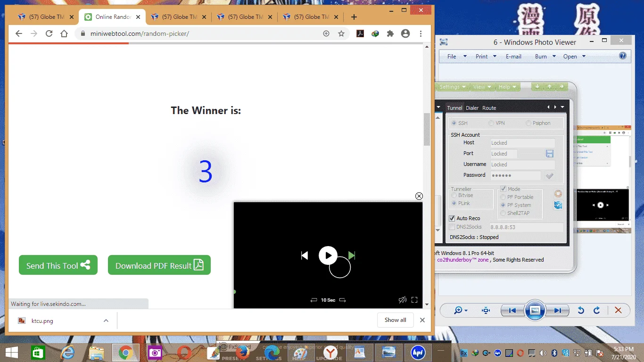Show all downloads
The image size is (644, 362).
(x=395, y=320)
